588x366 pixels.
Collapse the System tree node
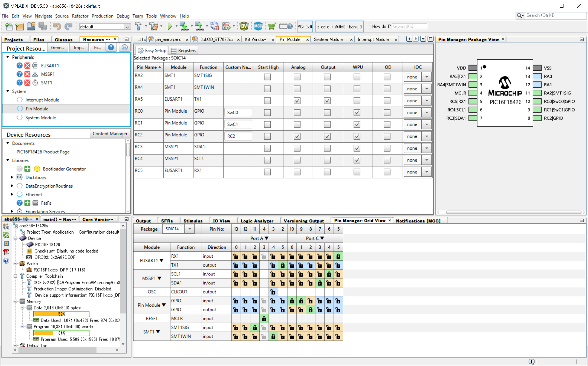coord(8,91)
